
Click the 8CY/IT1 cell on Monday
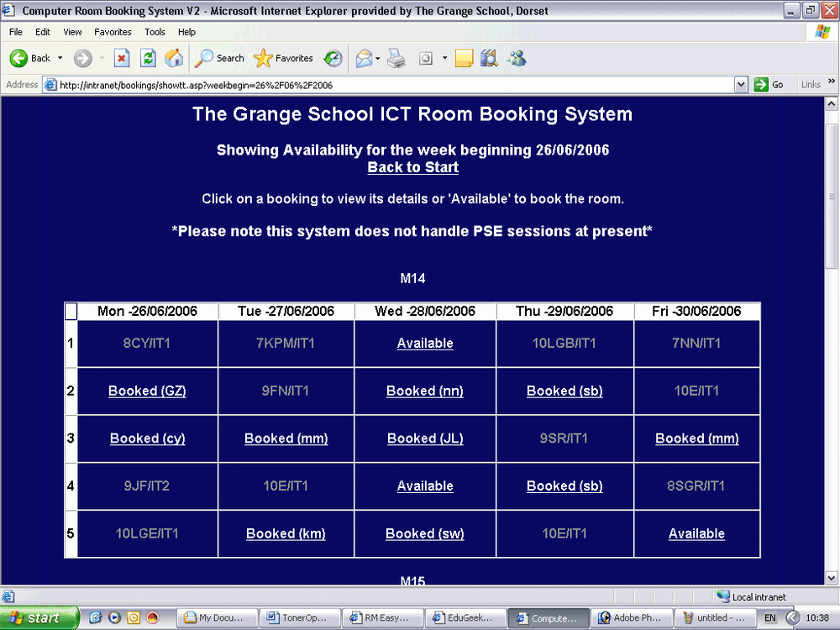[147, 344]
